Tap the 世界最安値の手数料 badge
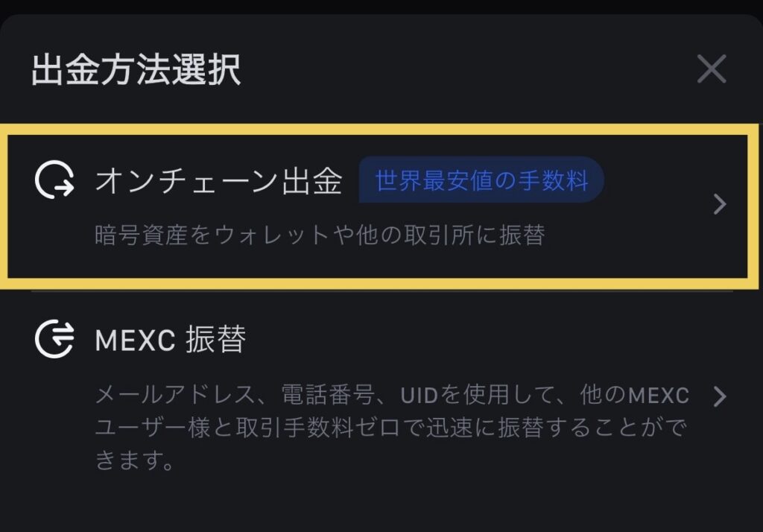This screenshot has height=532, width=763. point(481,180)
